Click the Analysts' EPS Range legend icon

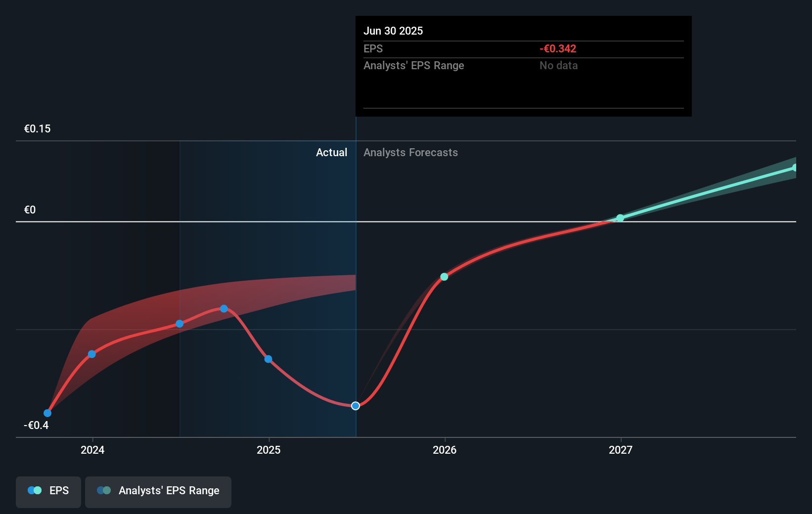103,490
